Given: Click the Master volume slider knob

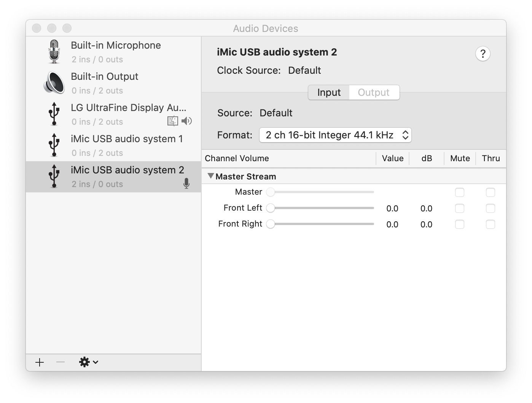Looking at the screenshot, I should [271, 192].
